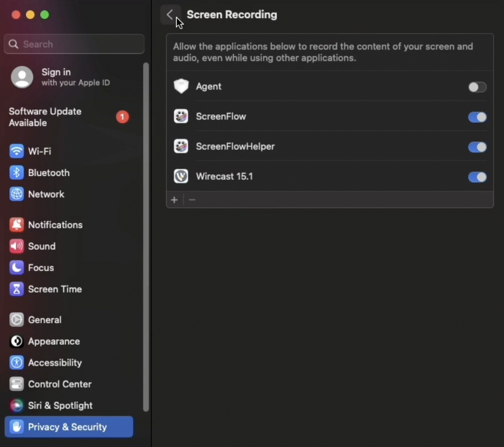The image size is (504, 447).
Task: Click inside the Search field
Action: (x=74, y=43)
